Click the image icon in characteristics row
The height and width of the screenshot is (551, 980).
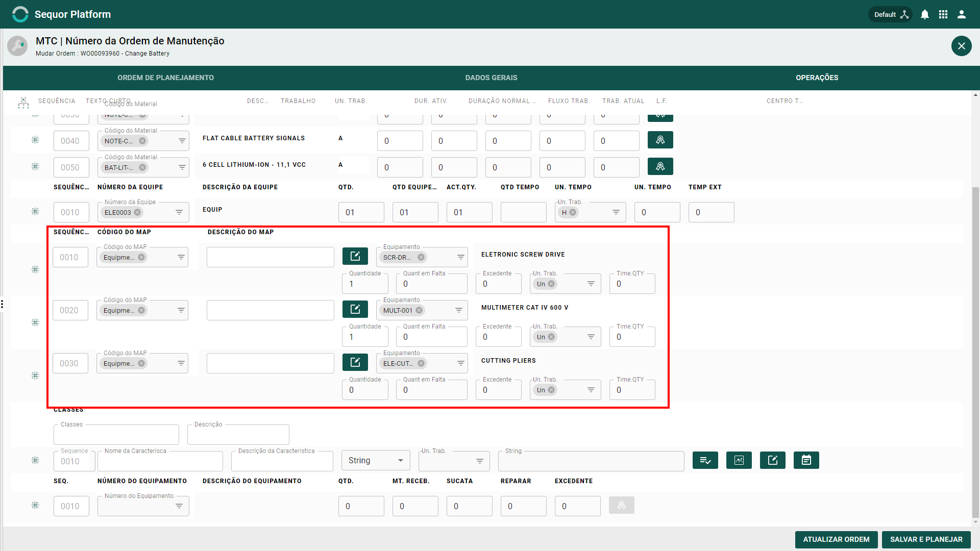[739, 460]
